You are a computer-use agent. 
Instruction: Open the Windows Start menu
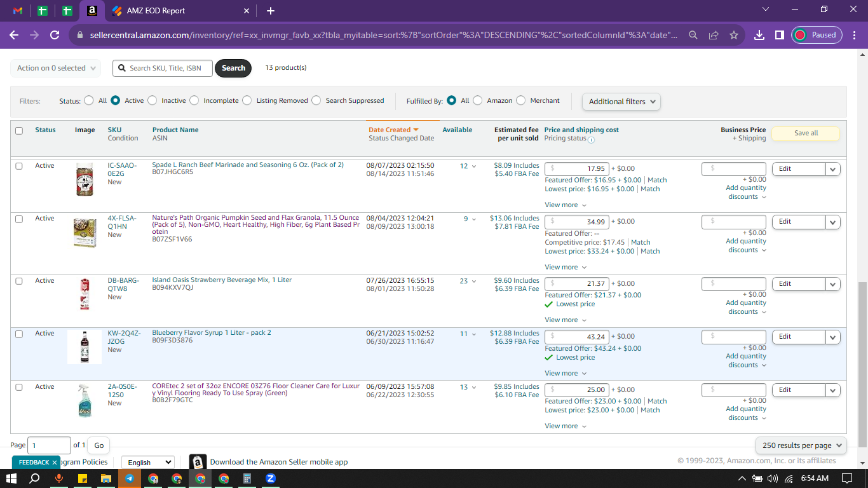pos(11,478)
